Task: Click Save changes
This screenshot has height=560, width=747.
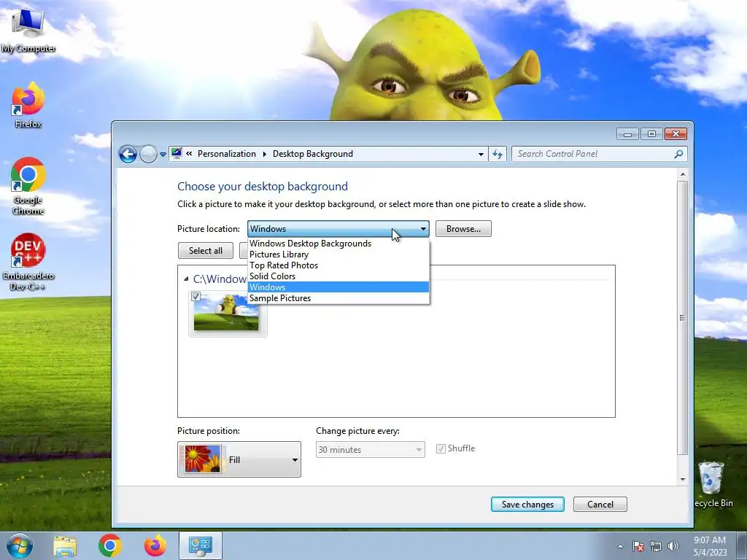Action: coord(527,505)
